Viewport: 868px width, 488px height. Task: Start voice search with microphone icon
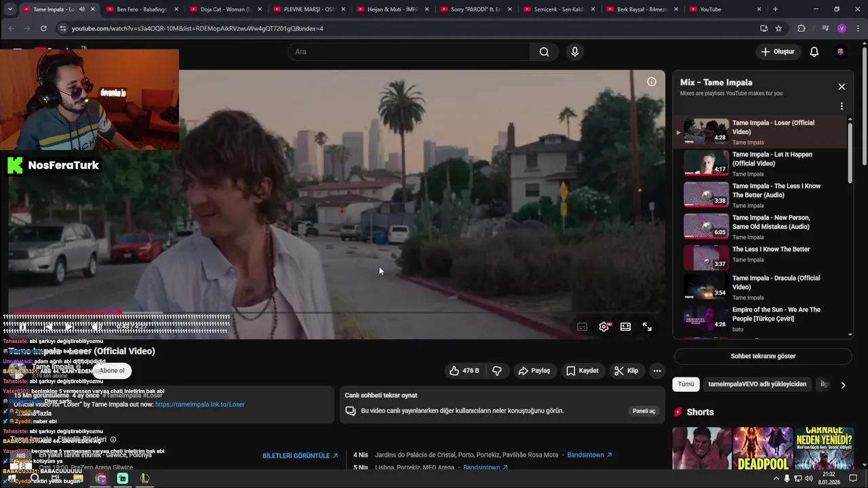point(575,52)
